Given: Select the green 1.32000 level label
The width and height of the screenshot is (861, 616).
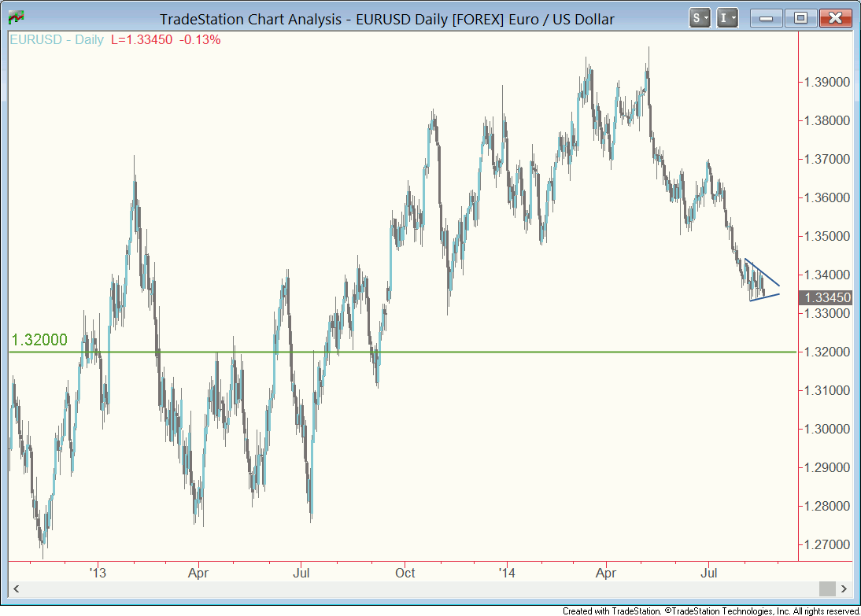Looking at the screenshot, I should (x=39, y=341).
